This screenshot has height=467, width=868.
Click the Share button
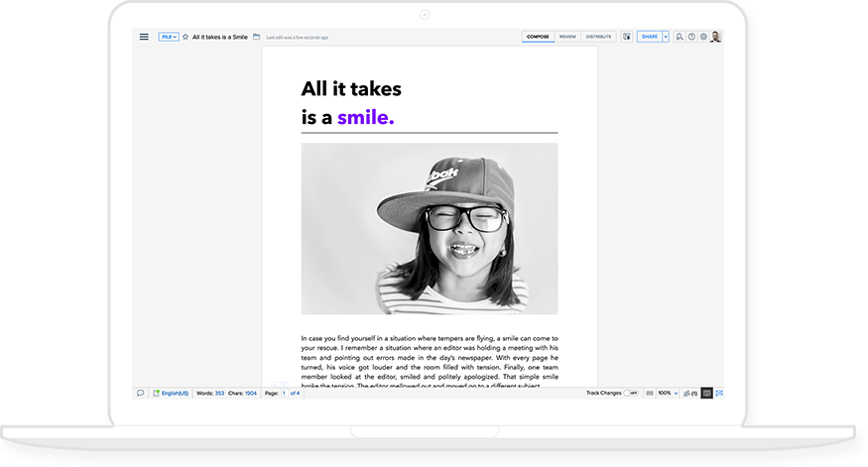pos(649,37)
